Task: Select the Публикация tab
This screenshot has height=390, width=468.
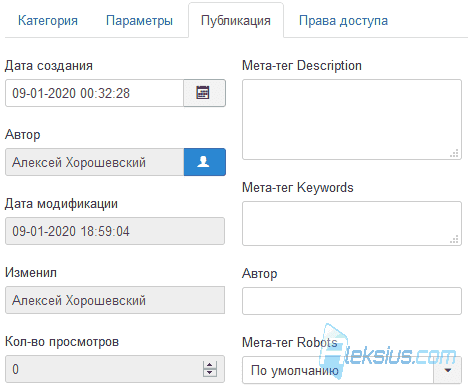Action: (236, 21)
